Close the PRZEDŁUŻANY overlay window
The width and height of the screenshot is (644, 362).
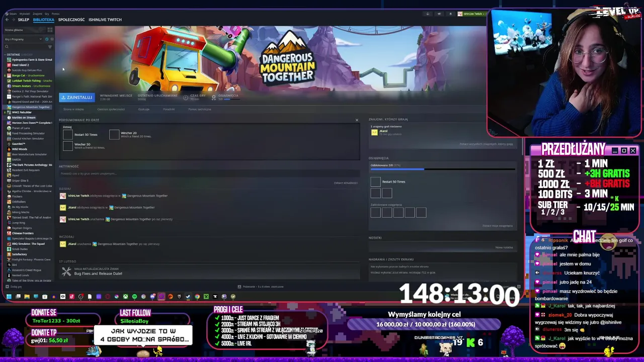tap(633, 151)
